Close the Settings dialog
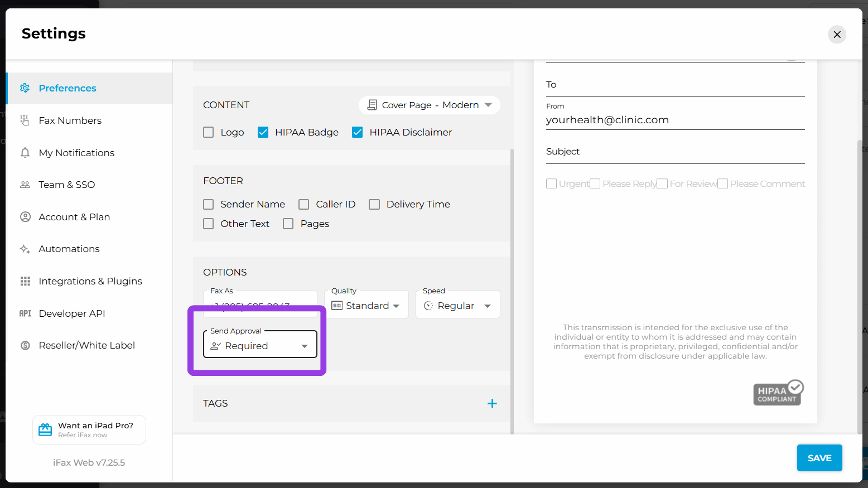 (837, 35)
